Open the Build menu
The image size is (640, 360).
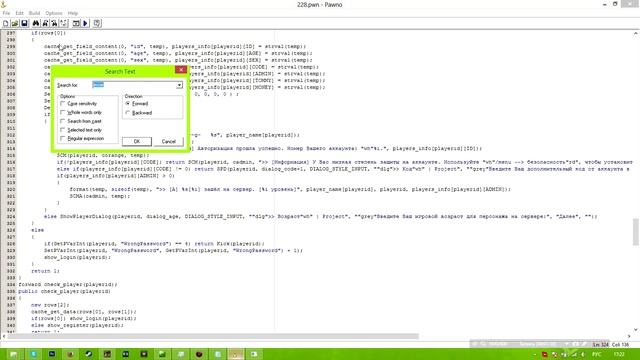coord(35,13)
